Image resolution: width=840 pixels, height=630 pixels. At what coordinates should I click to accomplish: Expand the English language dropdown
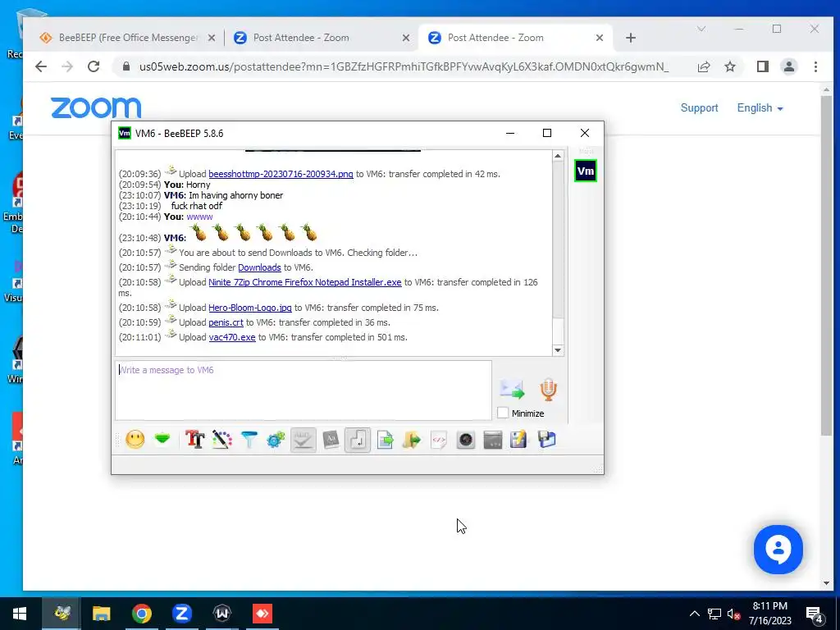tap(760, 107)
